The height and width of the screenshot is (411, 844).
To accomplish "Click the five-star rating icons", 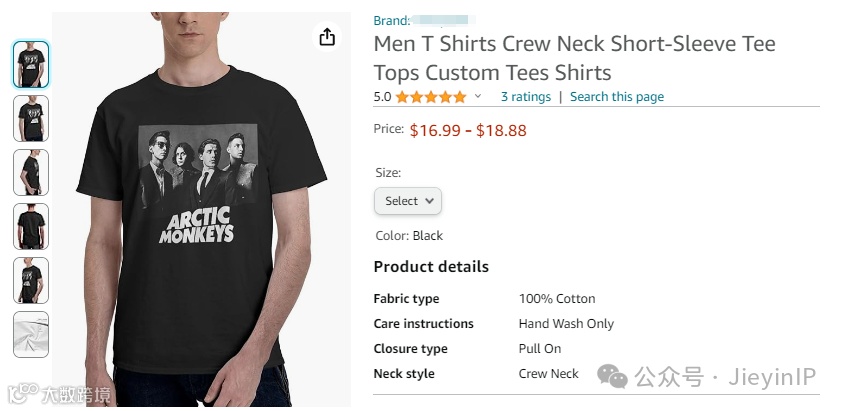I will coord(431,97).
